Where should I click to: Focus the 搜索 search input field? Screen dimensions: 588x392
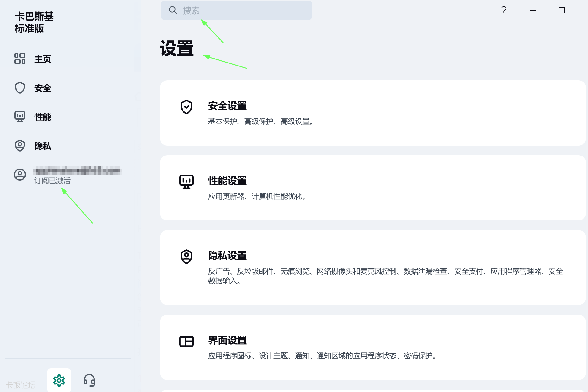[x=237, y=10]
